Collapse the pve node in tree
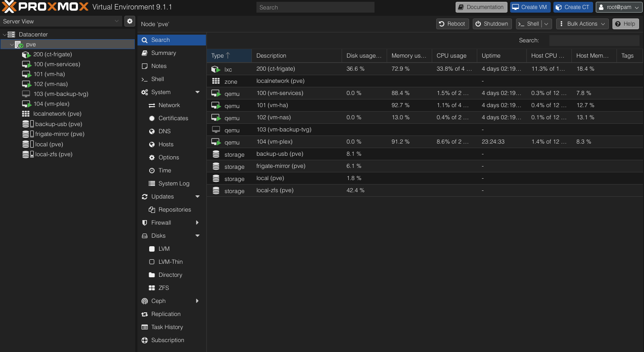This screenshot has height=352, width=644. [12, 45]
